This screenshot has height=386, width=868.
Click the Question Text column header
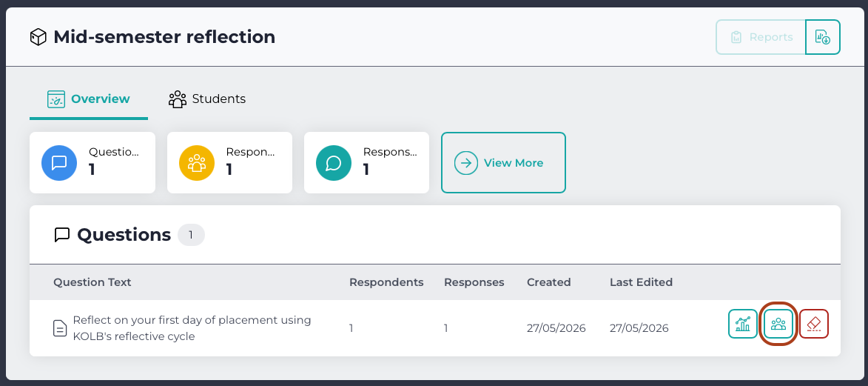(x=92, y=282)
